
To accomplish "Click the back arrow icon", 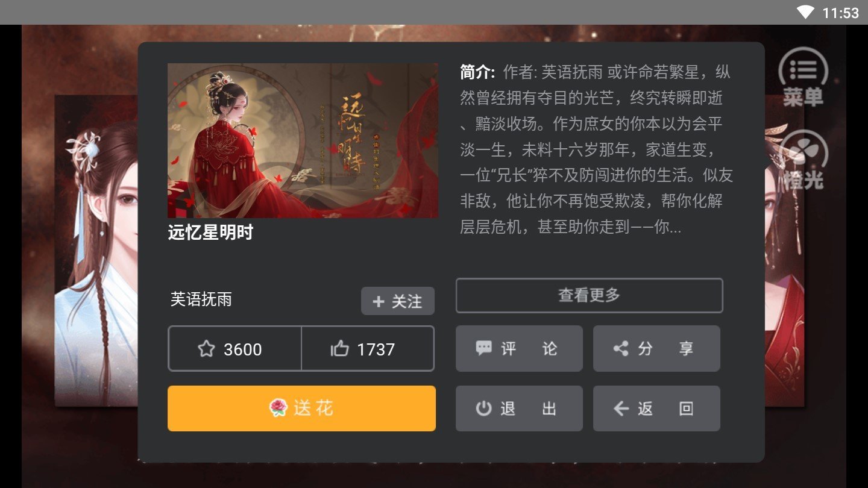I will pyautogui.click(x=621, y=408).
